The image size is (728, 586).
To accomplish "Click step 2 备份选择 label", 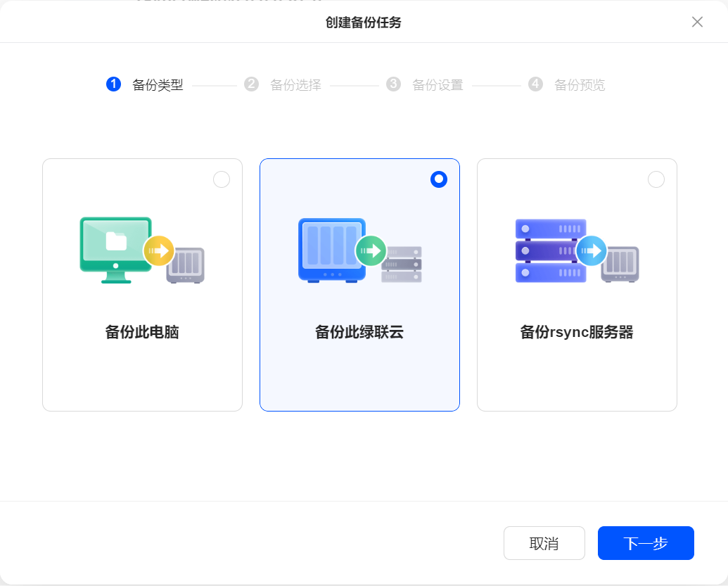I will [295, 84].
